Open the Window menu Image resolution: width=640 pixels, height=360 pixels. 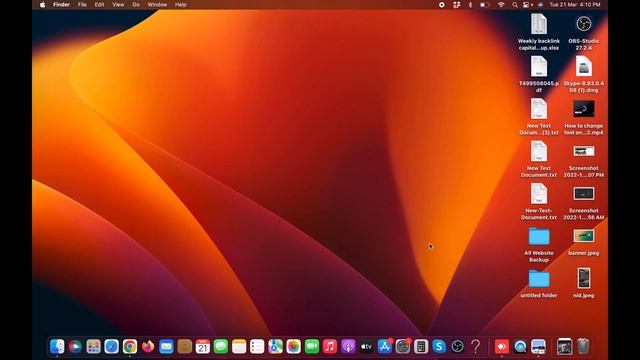(157, 5)
